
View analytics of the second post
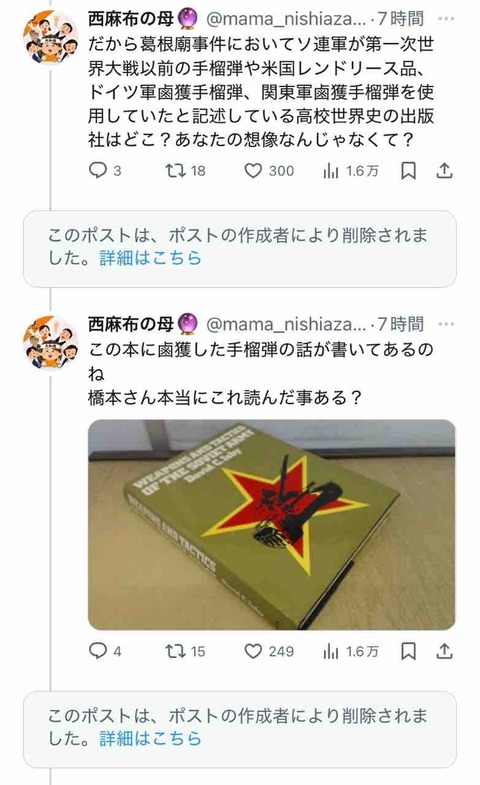click(x=351, y=651)
